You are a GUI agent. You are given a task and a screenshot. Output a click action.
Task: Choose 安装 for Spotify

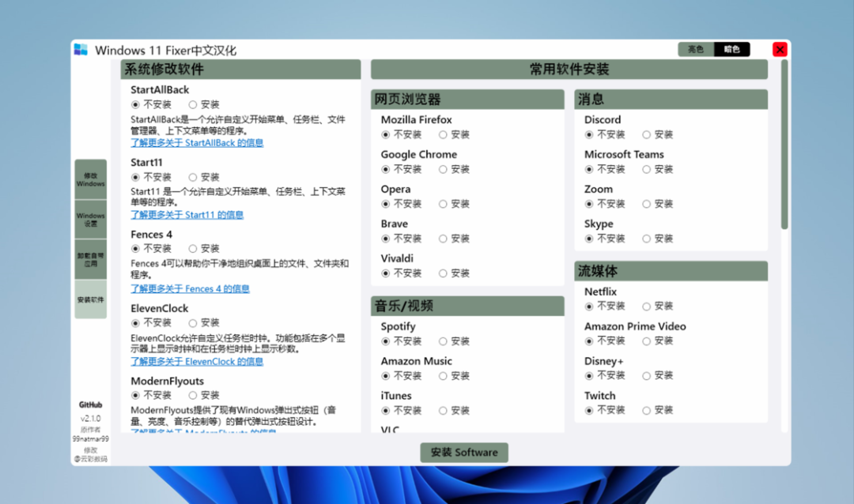pos(444,341)
